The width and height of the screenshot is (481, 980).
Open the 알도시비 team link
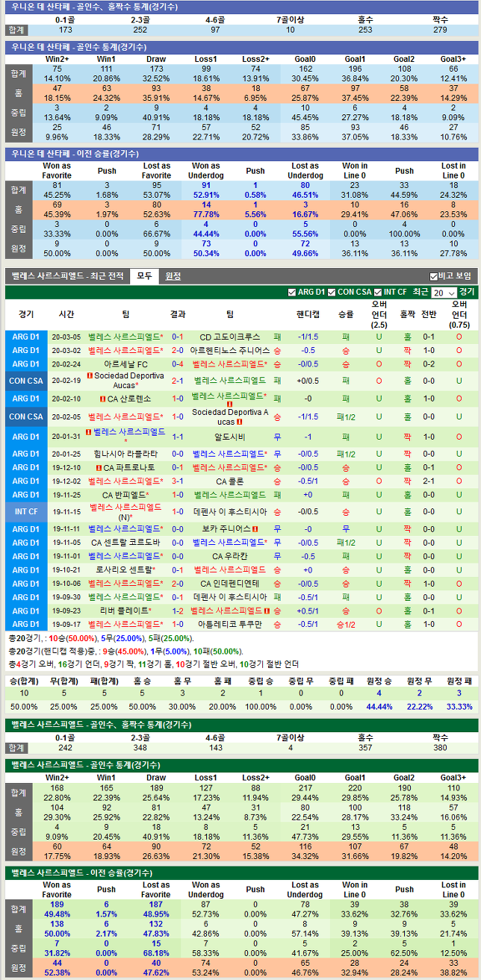click(x=230, y=437)
